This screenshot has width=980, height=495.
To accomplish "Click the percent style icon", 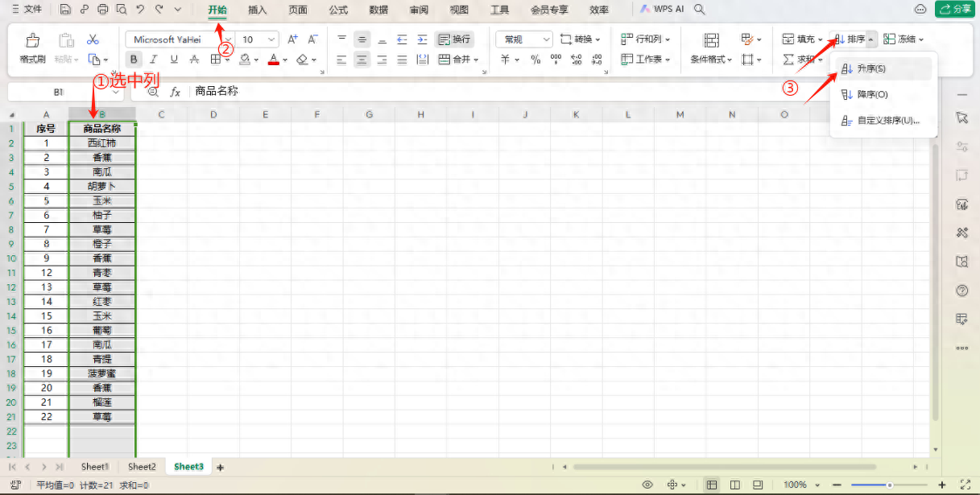I will tap(535, 60).
